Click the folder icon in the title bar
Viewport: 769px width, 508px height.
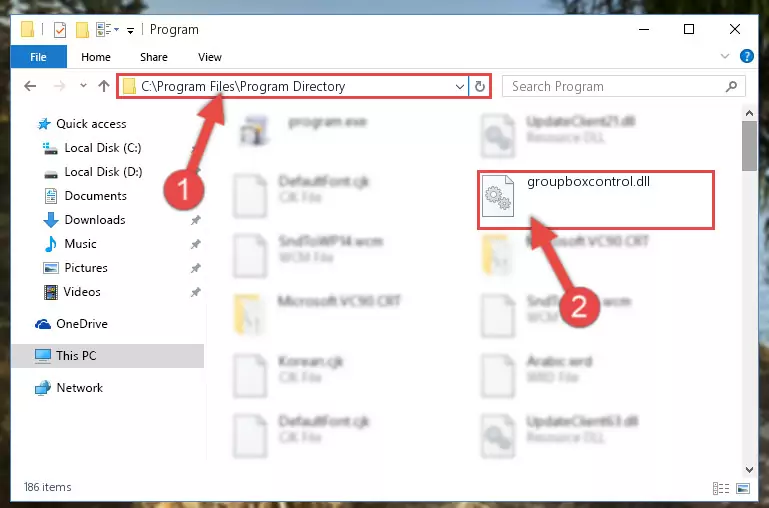pyautogui.click(x=28, y=29)
